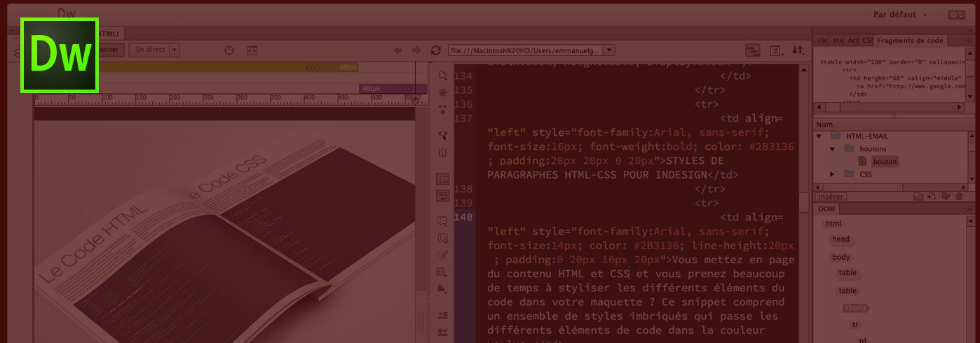Refresh the document with the reload icon
Image resolution: width=980 pixels, height=343 pixels.
[436, 50]
